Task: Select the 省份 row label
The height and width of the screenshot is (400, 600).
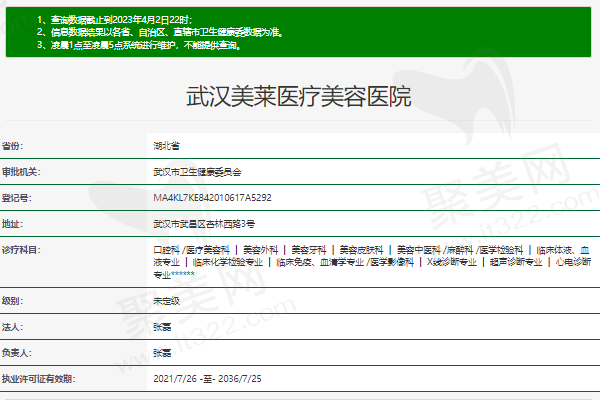Action: pos(12,145)
